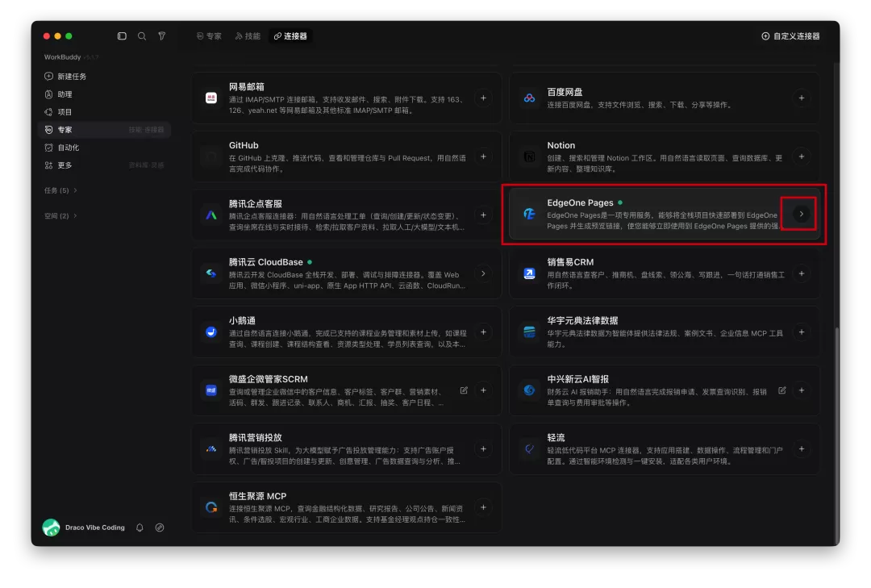Click the 小鹅通 logo icon
The image size is (871, 588).
211,332
